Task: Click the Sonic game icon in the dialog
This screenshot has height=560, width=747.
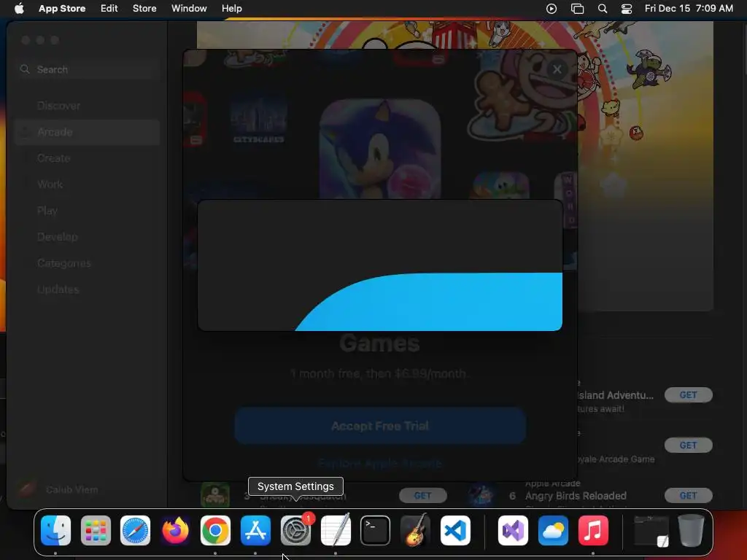Action: click(379, 149)
